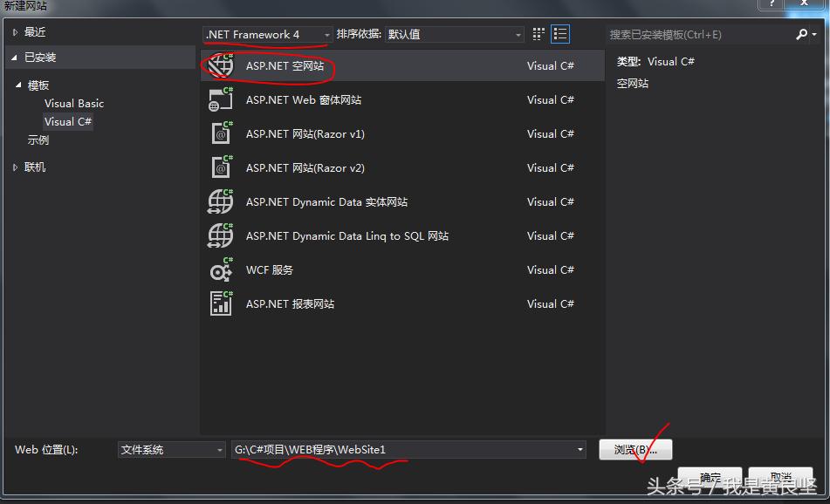This screenshot has width=830, height=504.
Task: Pick the ASP.NET 报表网站 template icon
Action: click(221, 303)
